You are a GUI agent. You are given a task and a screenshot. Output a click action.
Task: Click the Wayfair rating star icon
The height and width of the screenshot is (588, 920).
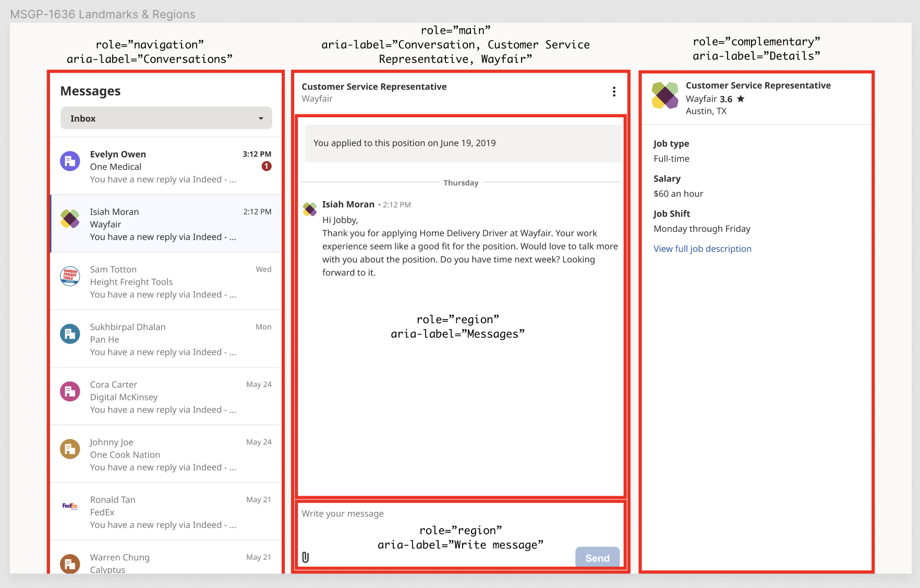[x=741, y=99]
